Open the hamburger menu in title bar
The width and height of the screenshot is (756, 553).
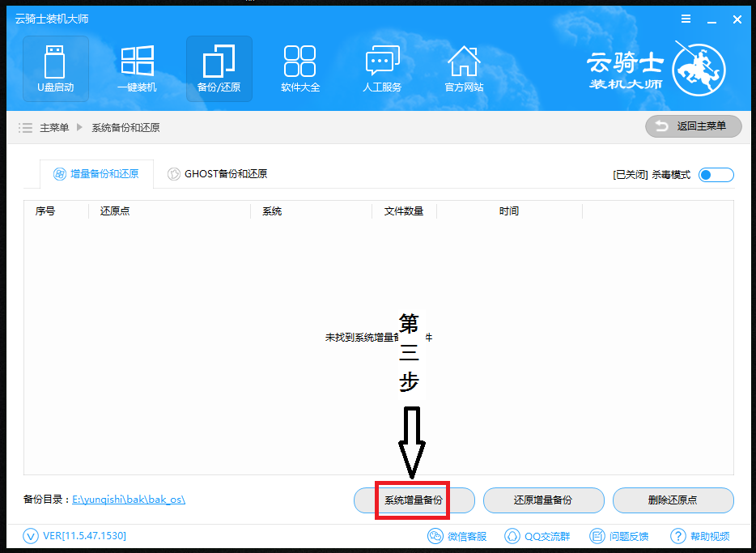coord(686,19)
